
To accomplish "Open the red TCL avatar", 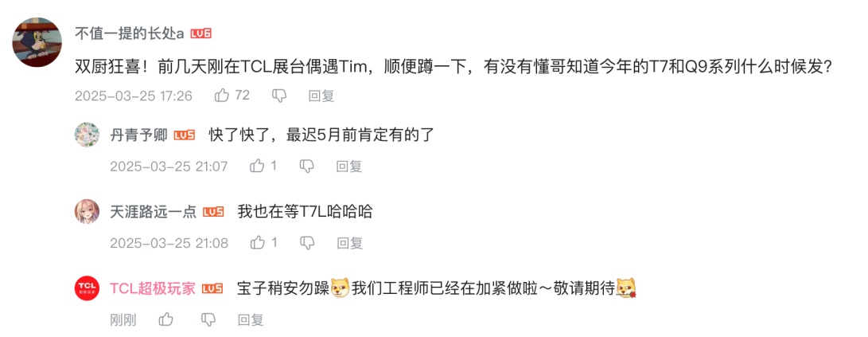I will coord(87,288).
